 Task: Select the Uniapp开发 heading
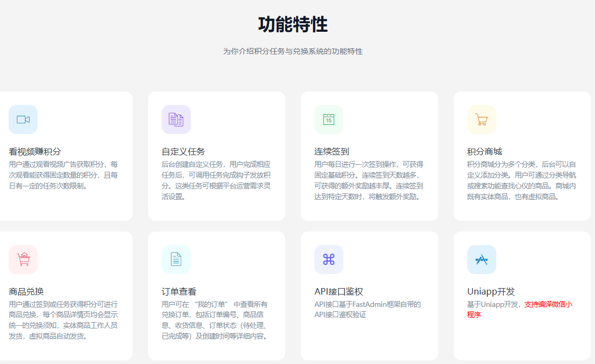[x=491, y=292]
